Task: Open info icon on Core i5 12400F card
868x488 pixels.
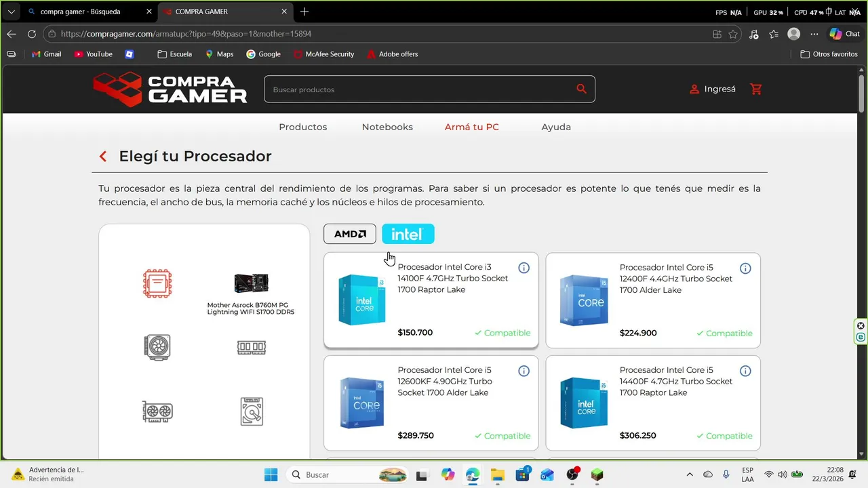Action: tap(745, 268)
